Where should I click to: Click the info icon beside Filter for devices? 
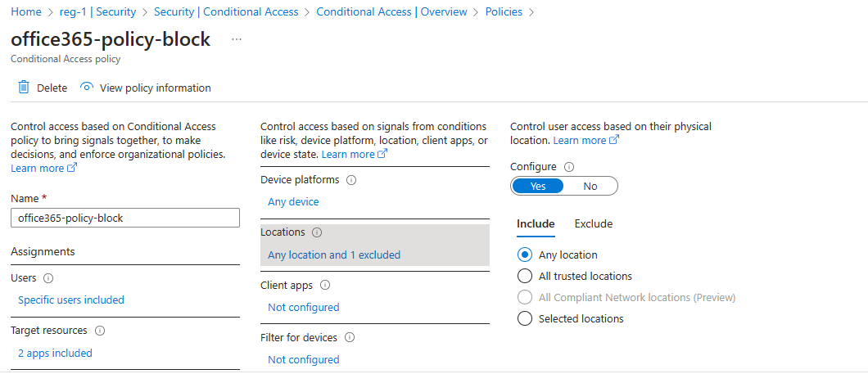click(350, 337)
